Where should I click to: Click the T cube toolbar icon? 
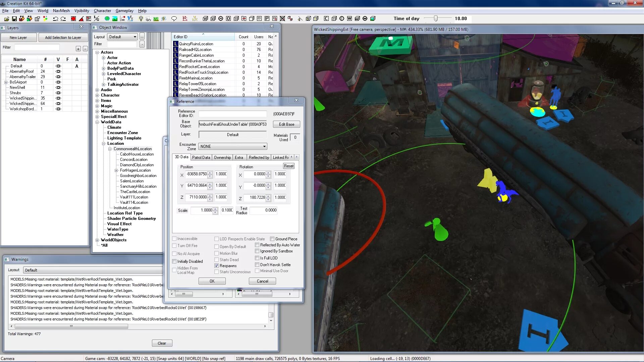(x=205, y=19)
